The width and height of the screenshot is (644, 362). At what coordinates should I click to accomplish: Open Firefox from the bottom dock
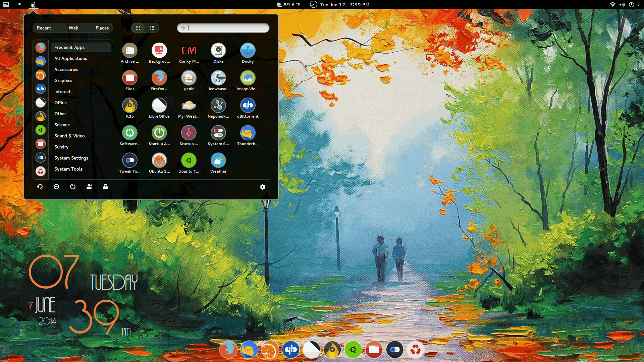pyautogui.click(x=228, y=350)
